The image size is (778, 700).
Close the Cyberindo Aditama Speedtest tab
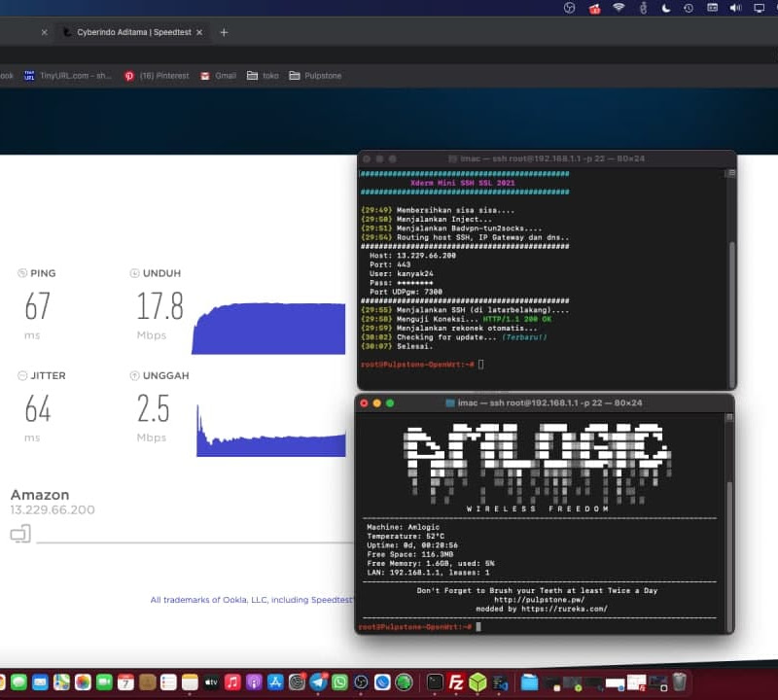click(x=199, y=32)
